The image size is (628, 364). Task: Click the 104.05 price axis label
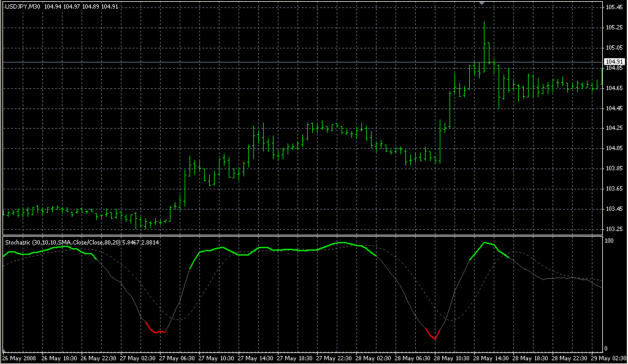(x=613, y=148)
